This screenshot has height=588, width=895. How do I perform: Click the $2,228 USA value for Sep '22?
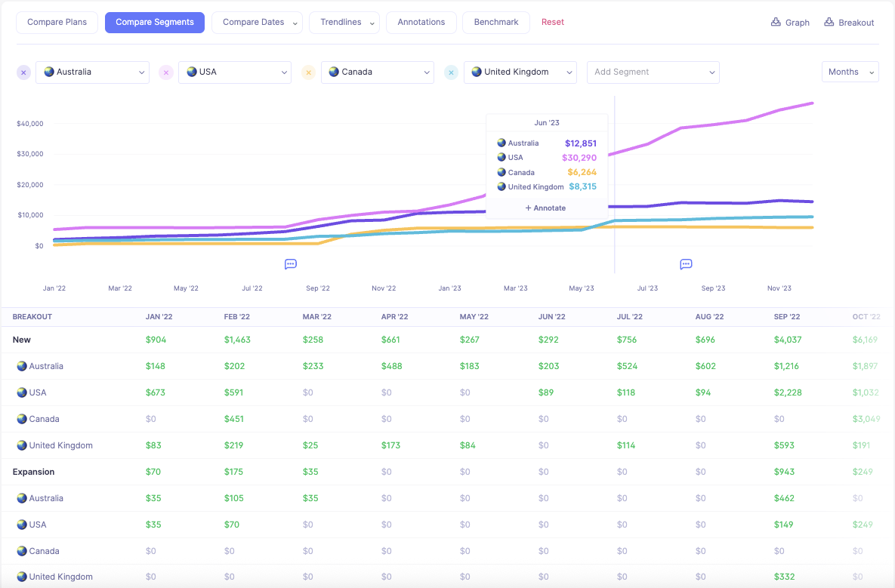(788, 393)
